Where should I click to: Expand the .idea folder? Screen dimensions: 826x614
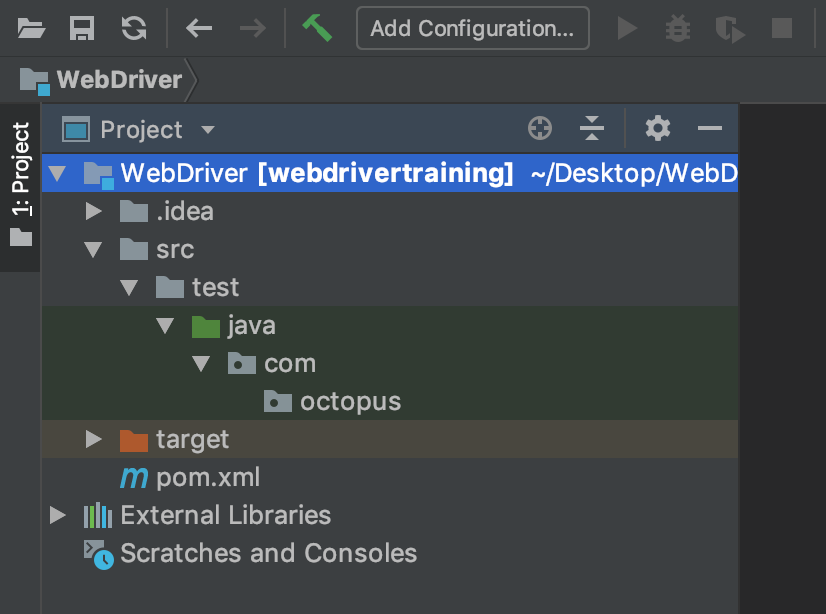point(94,211)
